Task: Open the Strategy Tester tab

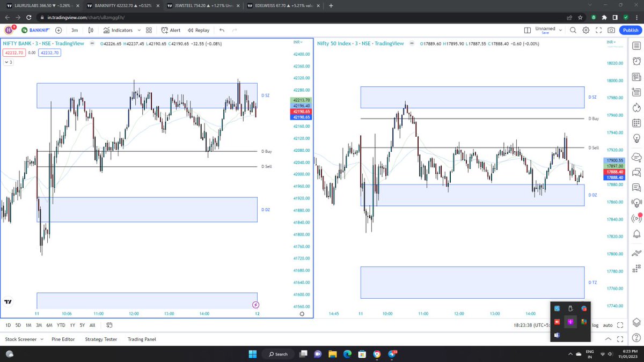Action: pyautogui.click(x=101, y=339)
